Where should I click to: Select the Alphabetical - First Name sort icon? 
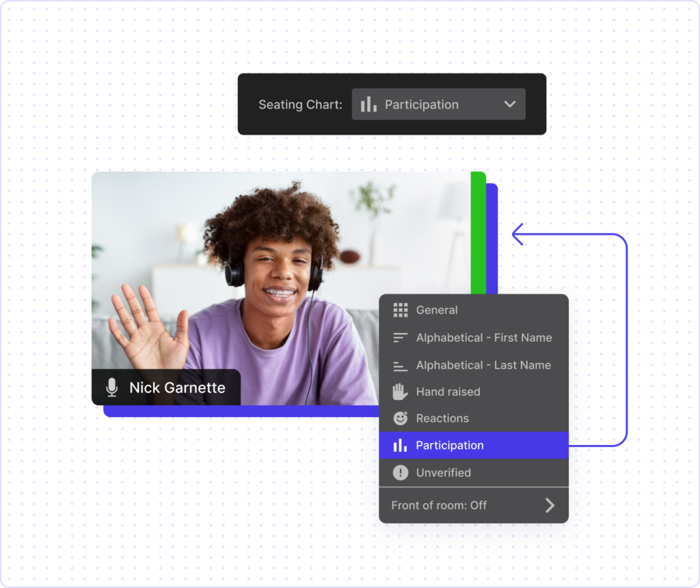click(400, 337)
